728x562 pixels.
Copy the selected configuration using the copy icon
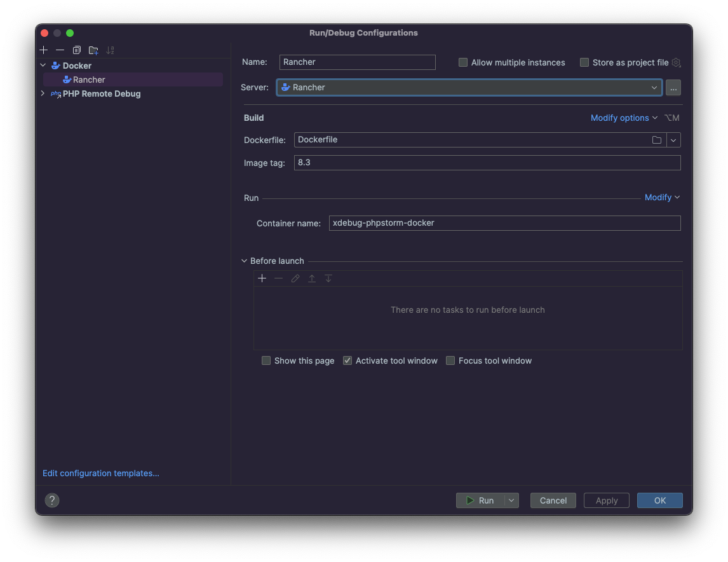[x=77, y=50]
